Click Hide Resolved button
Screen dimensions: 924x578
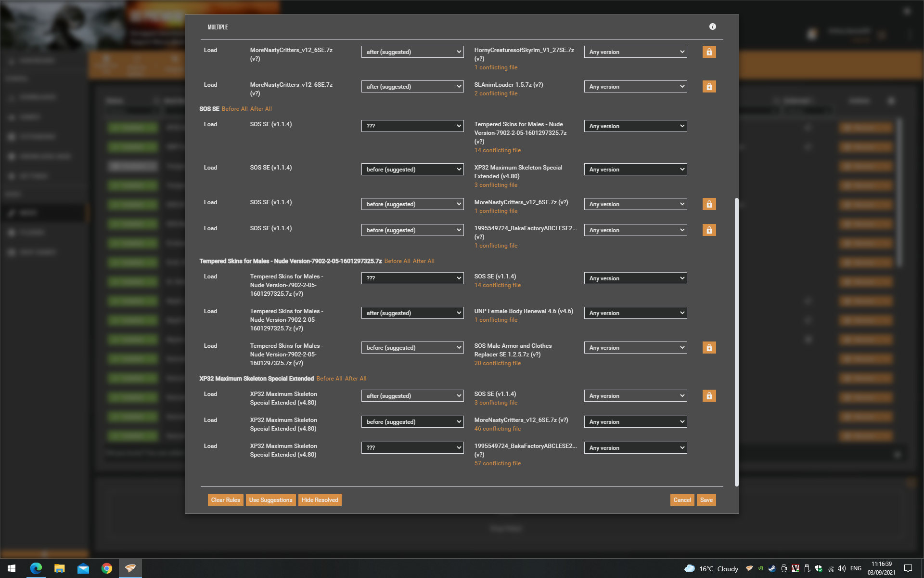[x=320, y=500]
